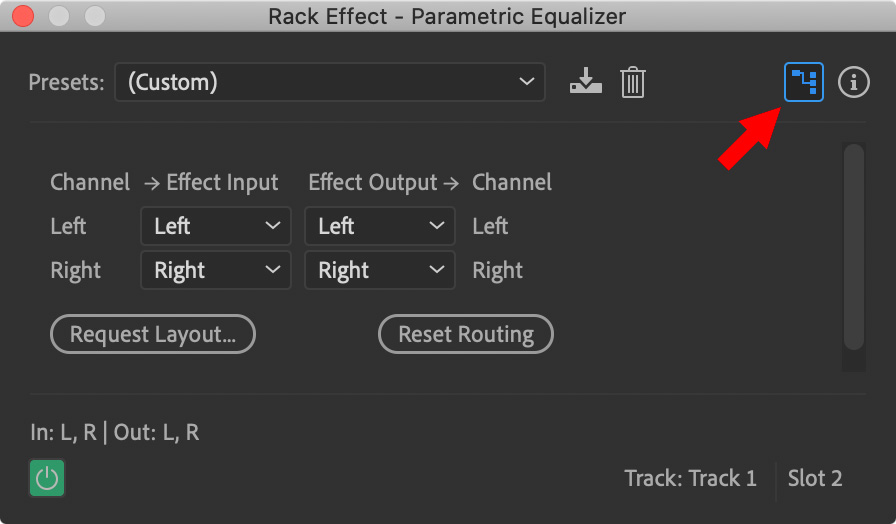Click the Request Layout button
This screenshot has width=896, height=524.
(153, 334)
